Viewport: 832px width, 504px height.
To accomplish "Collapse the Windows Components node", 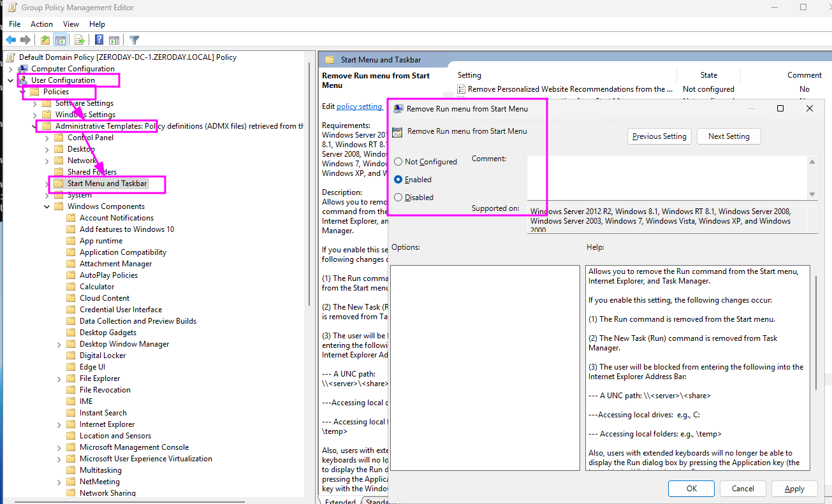I will tap(47, 206).
